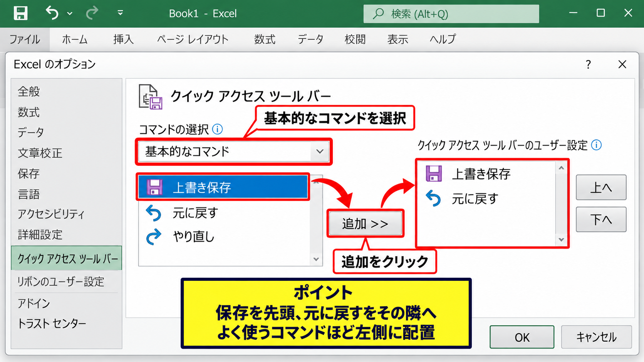644x362 pixels.
Task: Select 保存 category in sidebar
Action: coord(66,173)
